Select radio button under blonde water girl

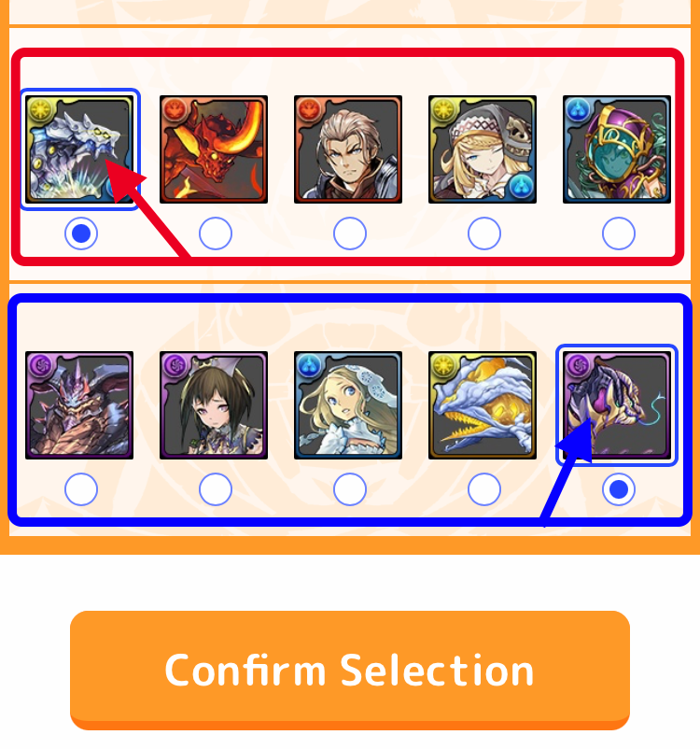pyautogui.click(x=350, y=489)
